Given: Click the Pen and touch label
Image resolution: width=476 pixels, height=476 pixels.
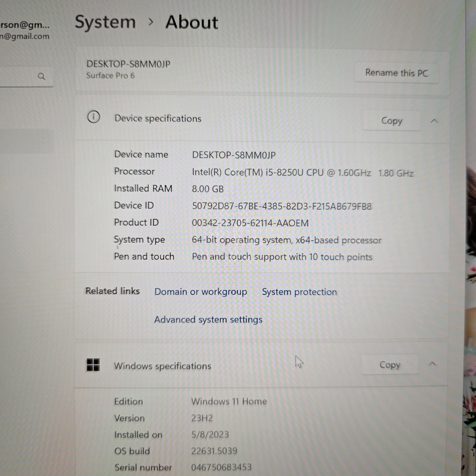Looking at the screenshot, I should point(144,256).
